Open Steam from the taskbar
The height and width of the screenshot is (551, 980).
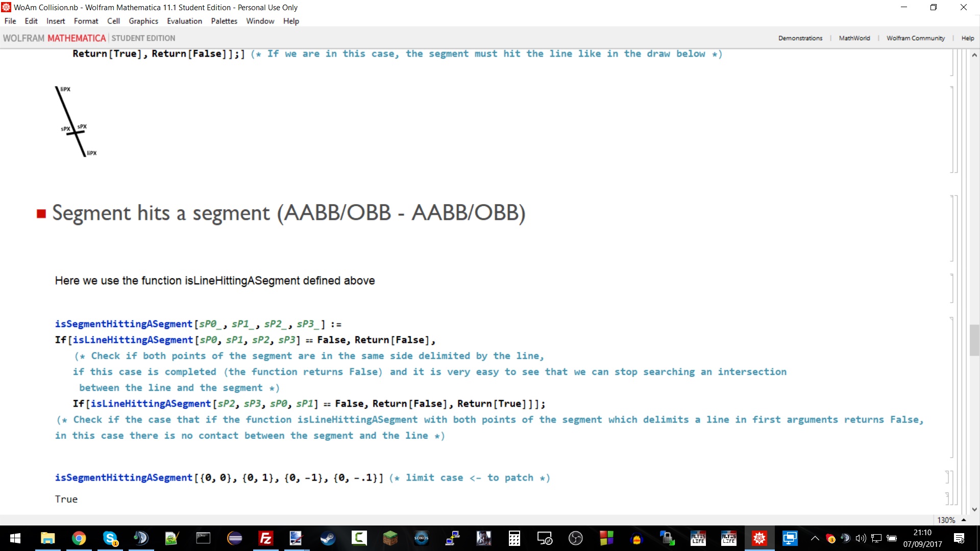[328, 538]
